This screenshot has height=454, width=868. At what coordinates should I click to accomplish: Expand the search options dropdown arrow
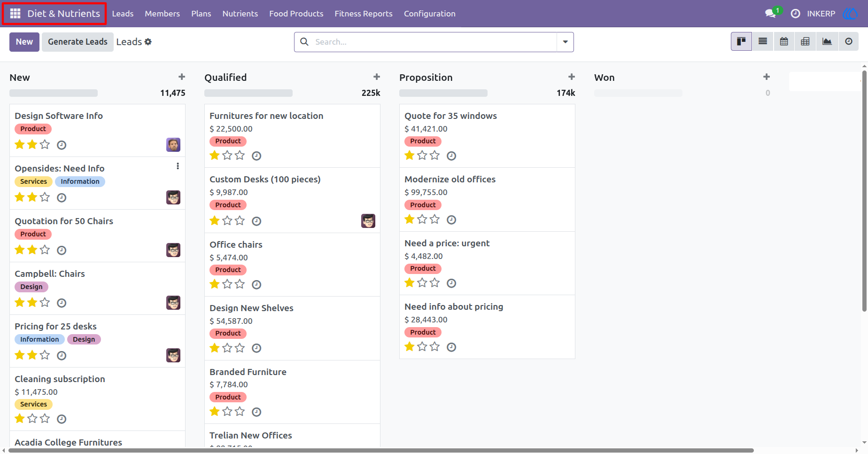[565, 42]
